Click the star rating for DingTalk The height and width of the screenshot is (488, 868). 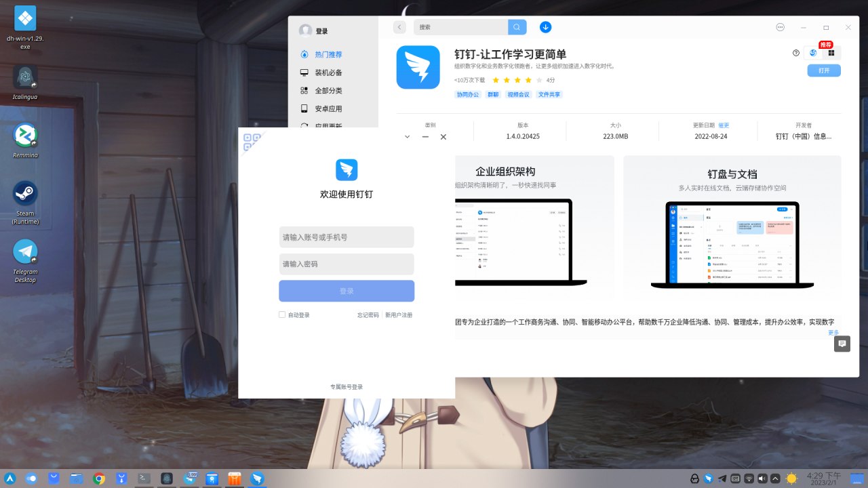pos(517,80)
